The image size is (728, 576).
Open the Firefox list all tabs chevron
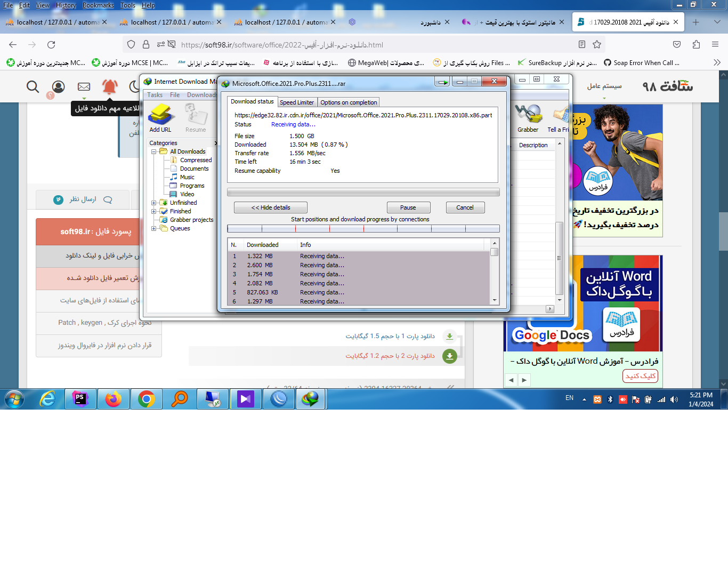[x=717, y=22]
